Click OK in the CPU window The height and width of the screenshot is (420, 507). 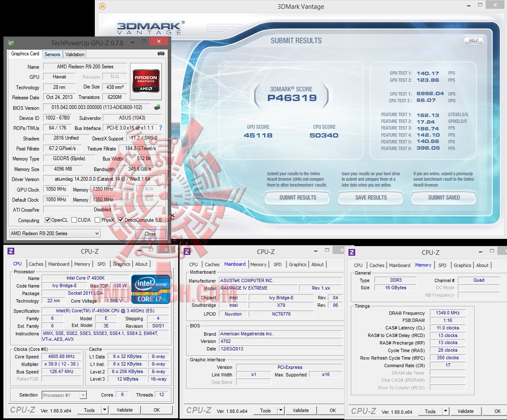point(156,410)
